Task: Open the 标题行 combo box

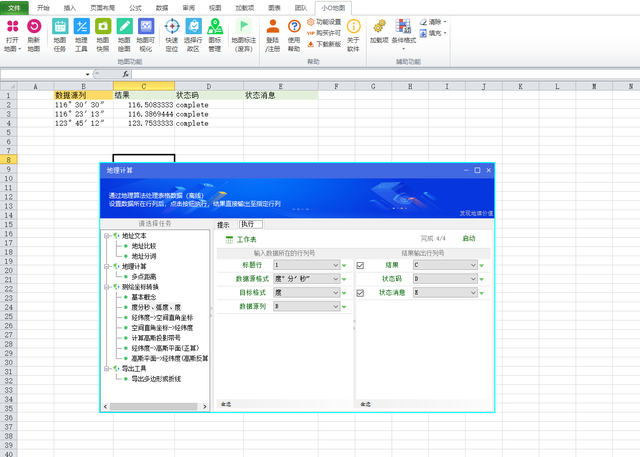Action: pos(307,265)
